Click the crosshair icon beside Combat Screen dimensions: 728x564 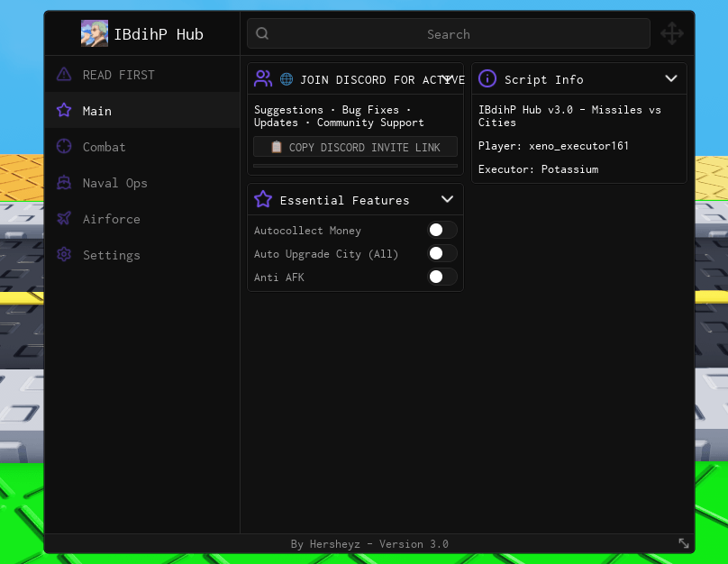pyautogui.click(x=64, y=146)
